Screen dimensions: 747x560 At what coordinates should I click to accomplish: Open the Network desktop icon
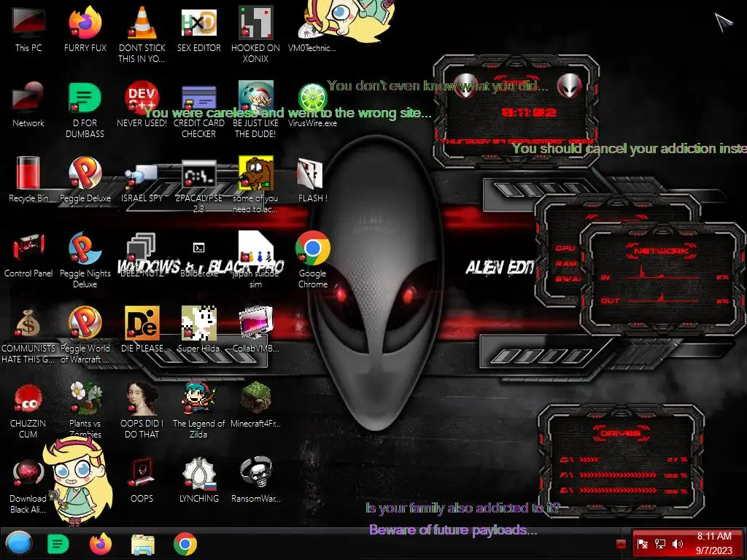[x=28, y=105]
